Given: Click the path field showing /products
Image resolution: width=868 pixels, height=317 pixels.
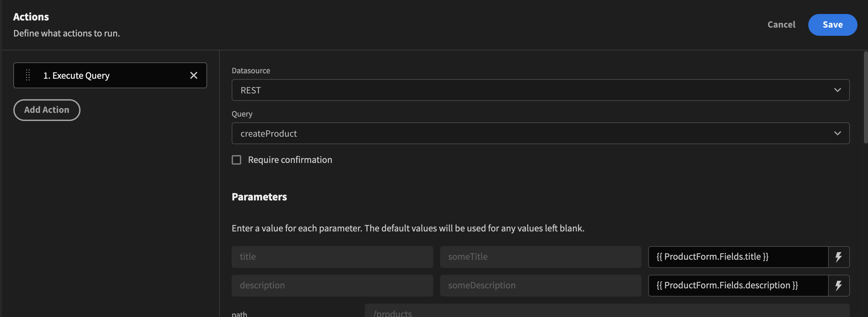Looking at the screenshot, I should 512,312.
